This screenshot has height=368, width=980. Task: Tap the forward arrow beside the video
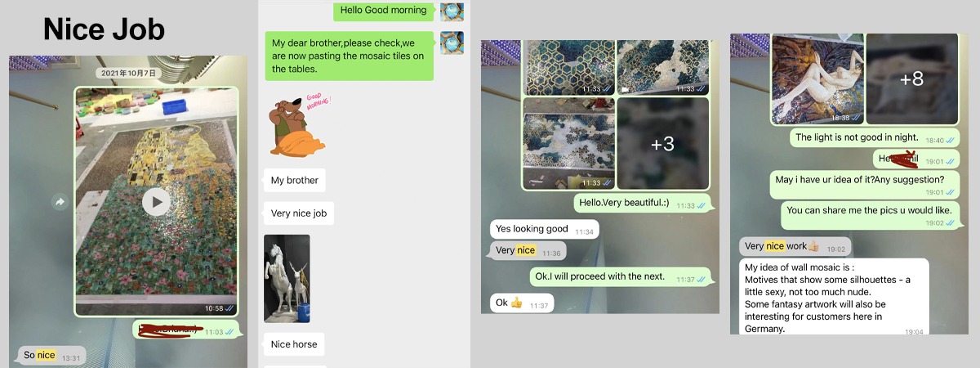[60, 202]
